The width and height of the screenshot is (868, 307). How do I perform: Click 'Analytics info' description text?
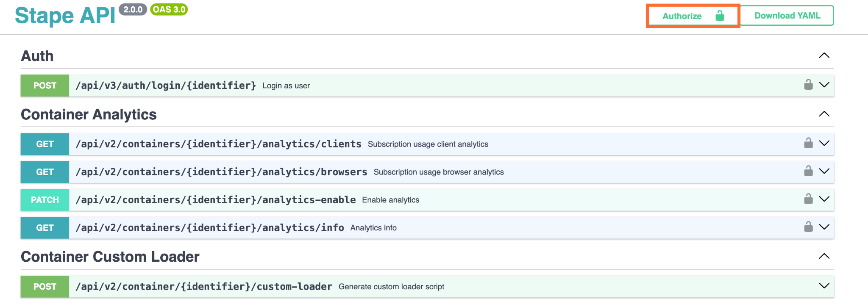(373, 228)
